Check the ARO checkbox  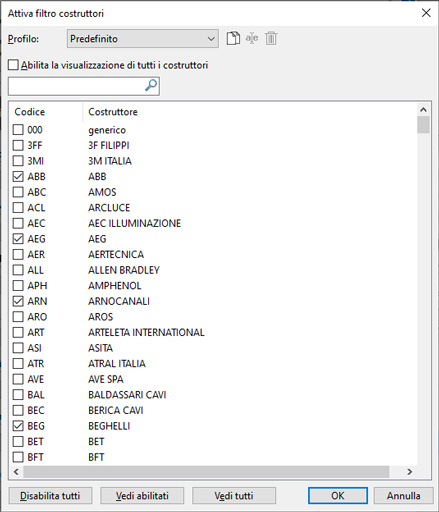(18, 317)
